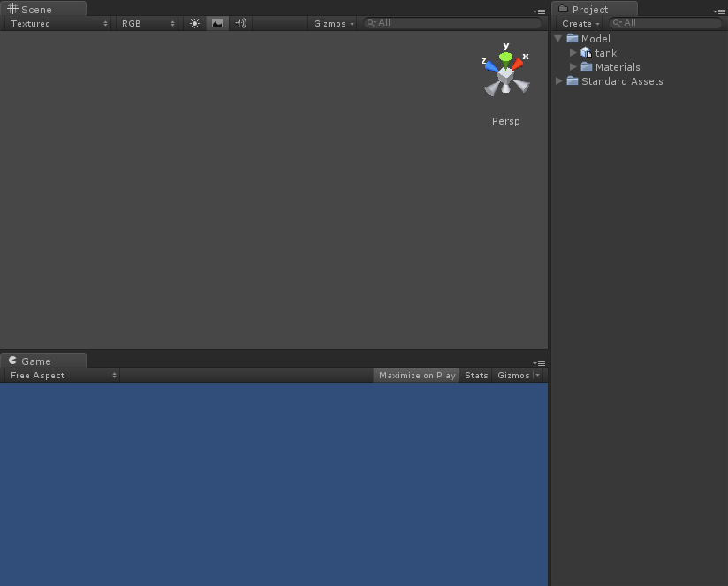Screen dimensions: 728x586
Task: Click the red X axis cone on gizmo
Action: click(518, 64)
